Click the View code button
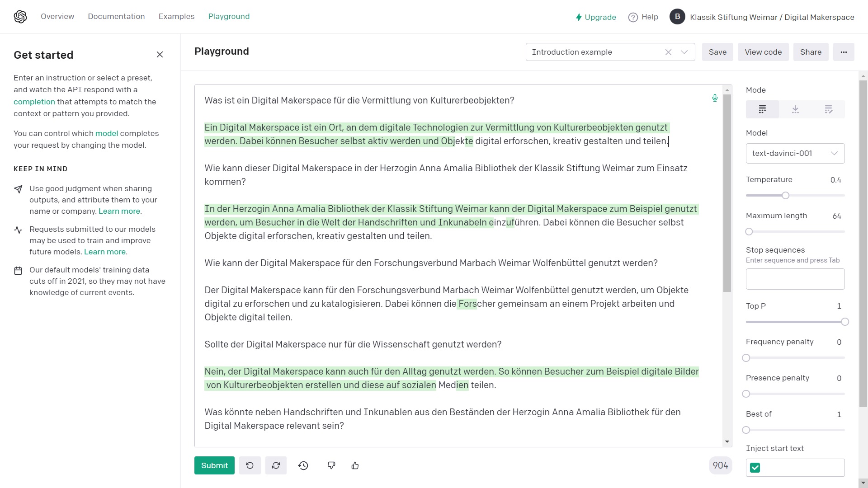Image resolution: width=868 pixels, height=488 pixels. 763,52
